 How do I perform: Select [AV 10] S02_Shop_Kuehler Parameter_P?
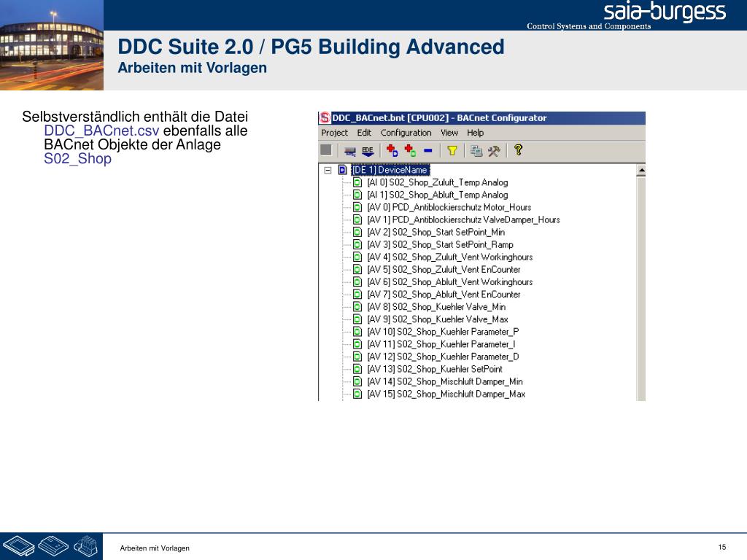click(443, 332)
